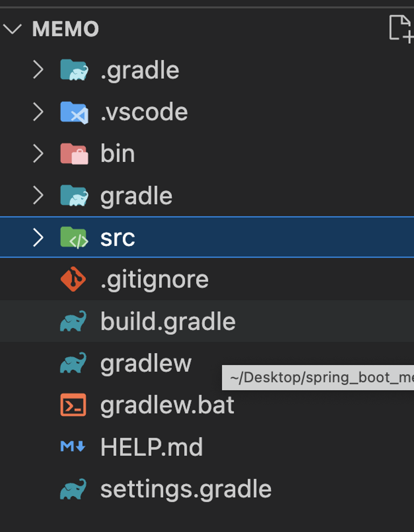Expand the gradle folder chevron
The height and width of the screenshot is (532, 414).
click(38, 196)
